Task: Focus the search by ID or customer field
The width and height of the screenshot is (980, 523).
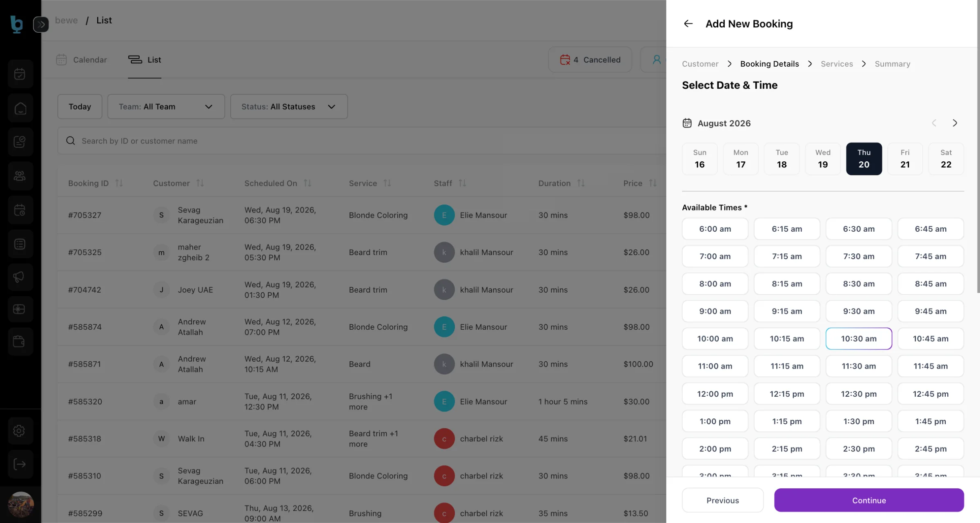Action: pos(362,141)
